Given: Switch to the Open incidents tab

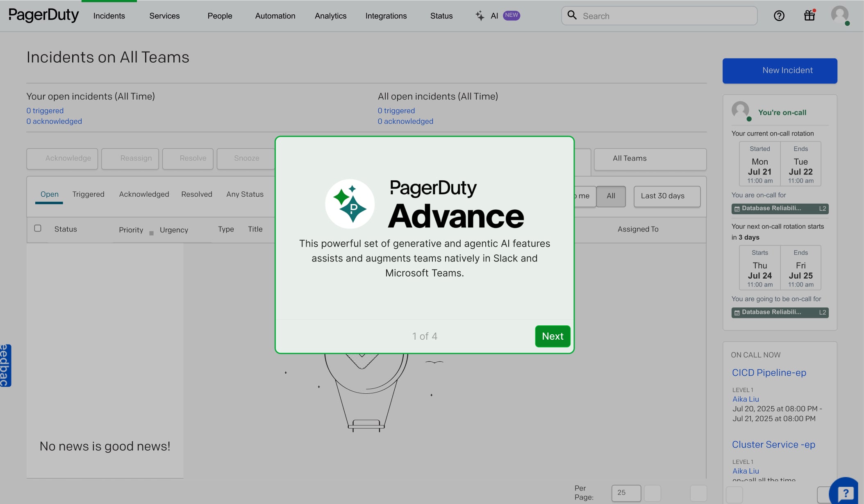Looking at the screenshot, I should [x=49, y=194].
